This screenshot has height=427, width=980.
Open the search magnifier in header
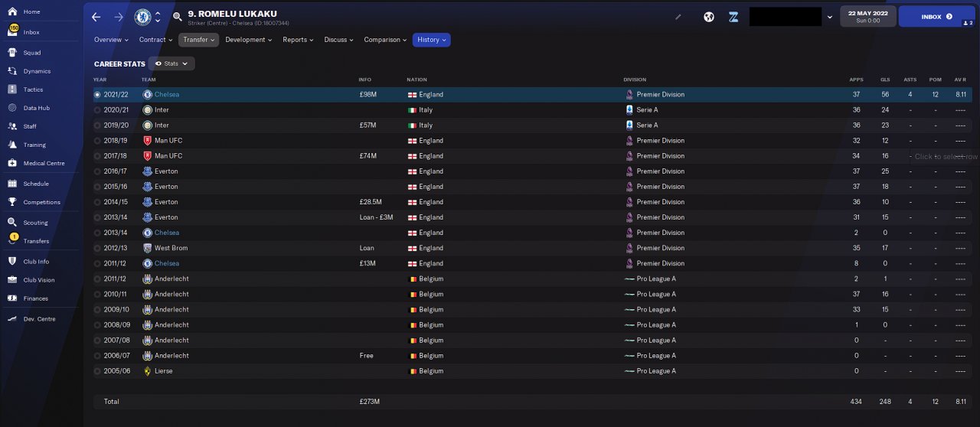[178, 17]
